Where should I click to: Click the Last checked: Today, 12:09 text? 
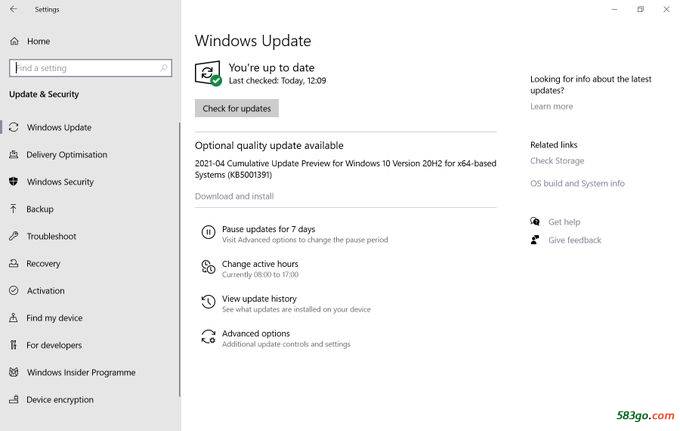click(x=277, y=81)
